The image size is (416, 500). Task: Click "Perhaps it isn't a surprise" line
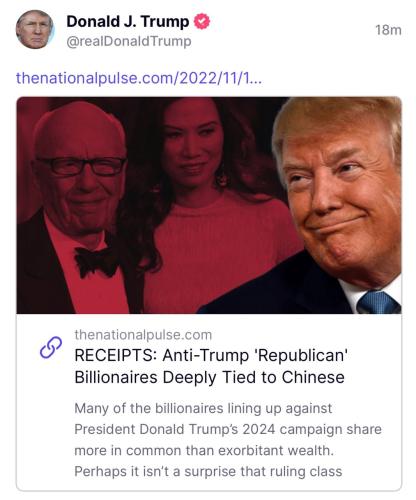156,472
